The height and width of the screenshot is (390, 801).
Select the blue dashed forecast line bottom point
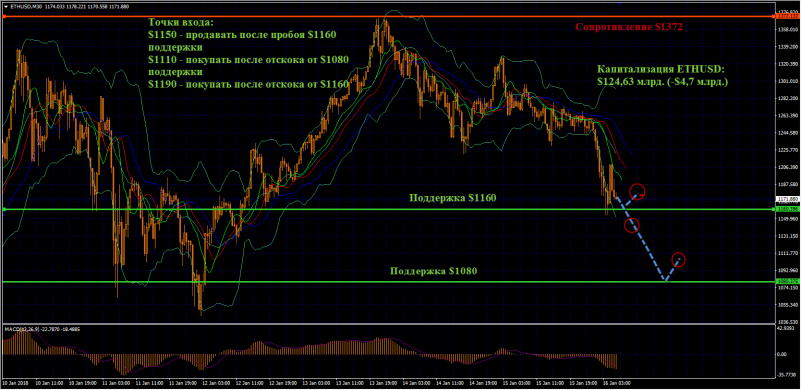[x=665, y=280]
